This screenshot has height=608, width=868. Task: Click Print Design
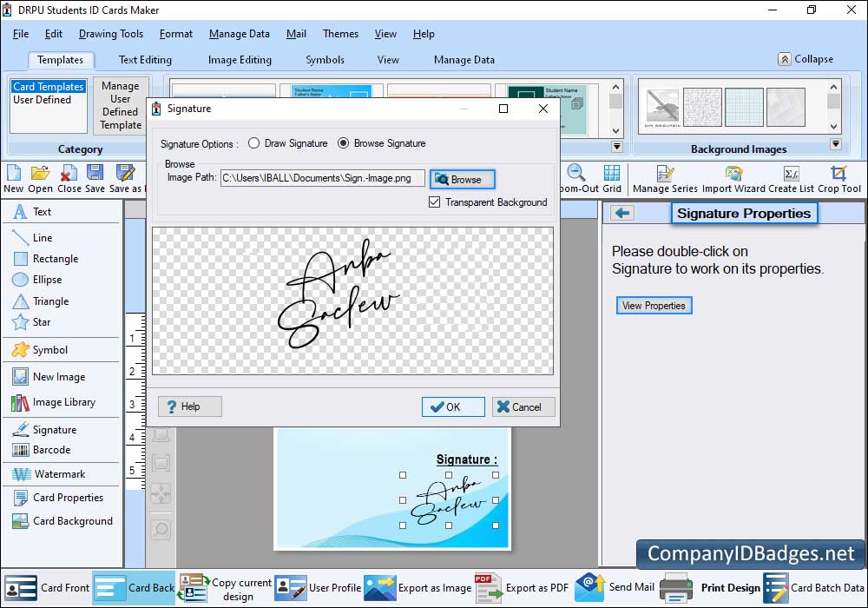710,588
